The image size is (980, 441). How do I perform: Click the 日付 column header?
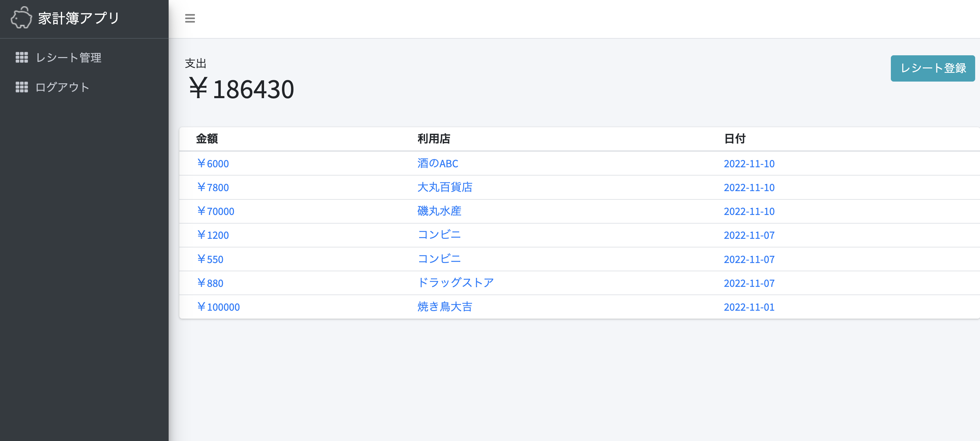tap(735, 139)
